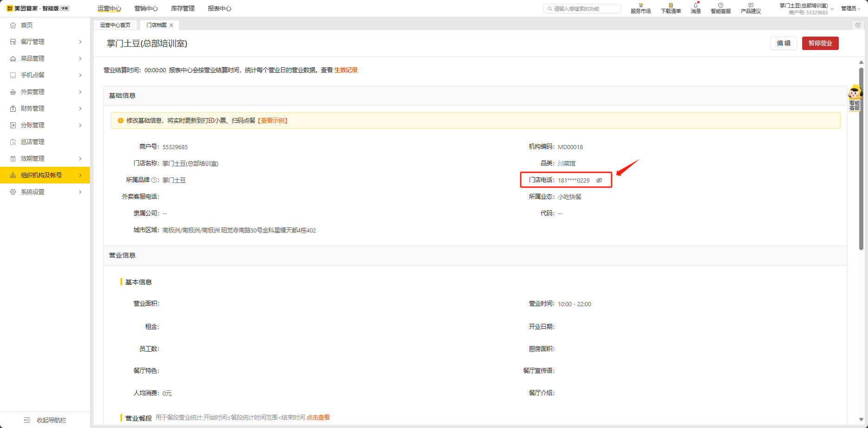This screenshot has width=868, height=428.
Task: Click 收起导航栏 at sidebar bottom
Action: (45, 420)
